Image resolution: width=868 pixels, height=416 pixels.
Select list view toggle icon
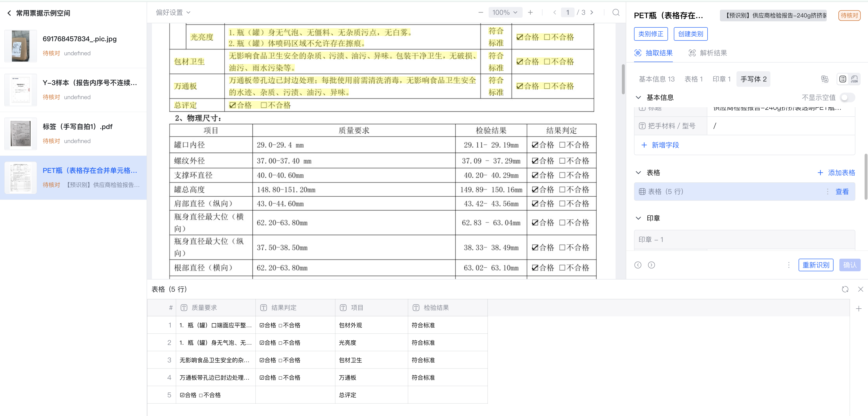pyautogui.click(x=842, y=79)
